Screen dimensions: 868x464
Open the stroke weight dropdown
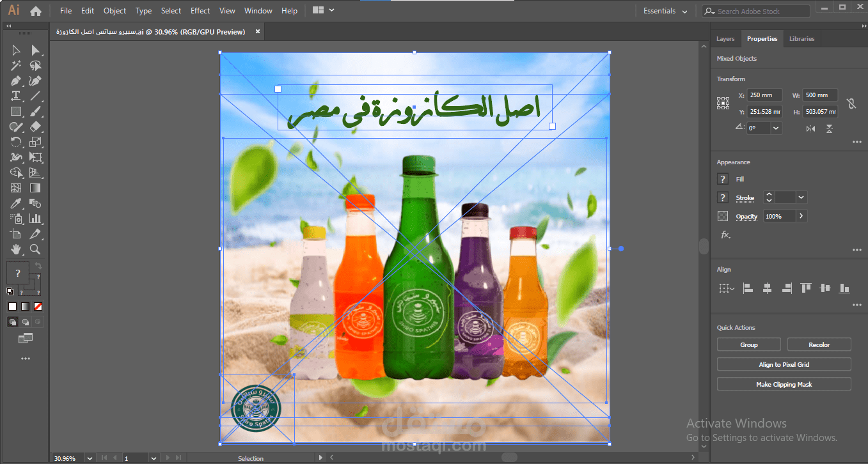[801, 197]
